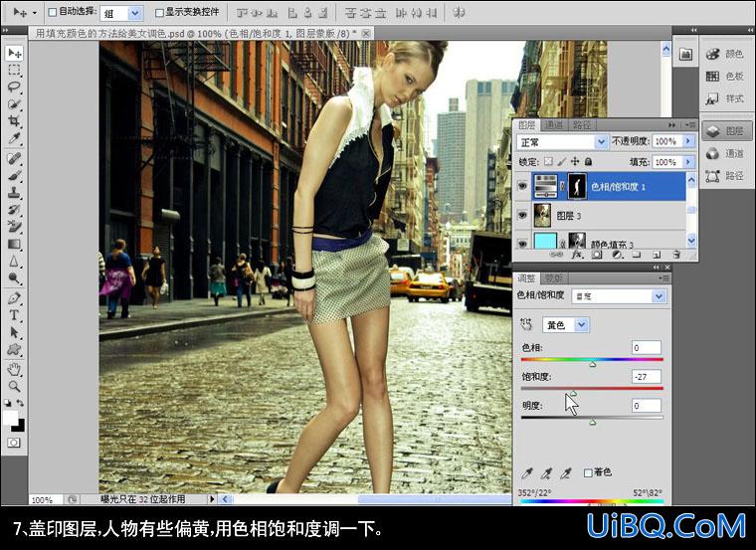The image size is (756, 550).
Task: Click the Delete layer trash icon
Action: [x=676, y=255]
